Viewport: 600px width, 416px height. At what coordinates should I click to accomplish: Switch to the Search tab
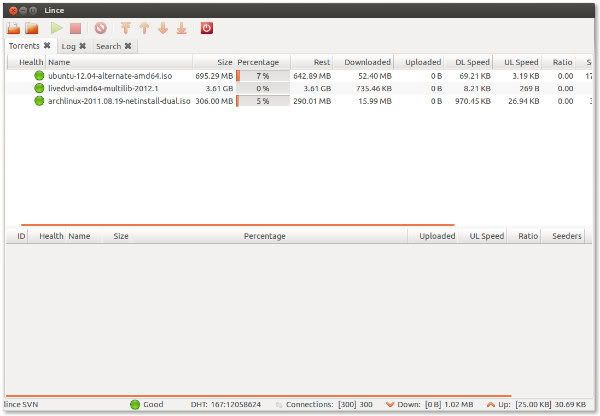pyautogui.click(x=108, y=46)
